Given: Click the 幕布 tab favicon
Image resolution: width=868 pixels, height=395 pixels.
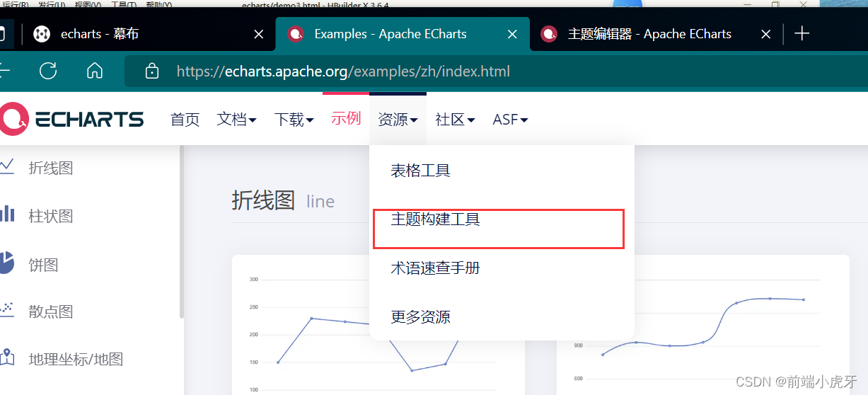Looking at the screenshot, I should tap(42, 34).
